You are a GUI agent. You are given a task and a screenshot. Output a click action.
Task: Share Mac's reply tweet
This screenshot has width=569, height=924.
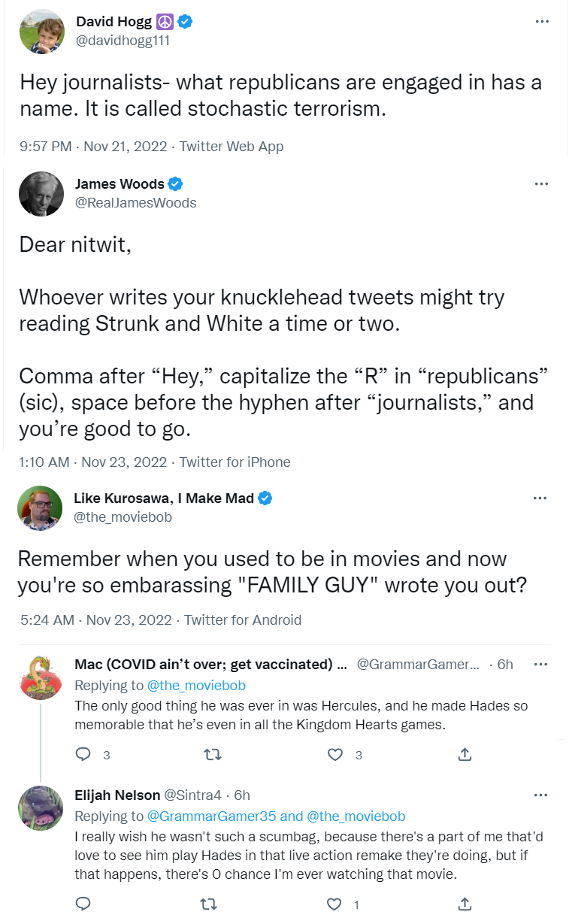(465, 755)
